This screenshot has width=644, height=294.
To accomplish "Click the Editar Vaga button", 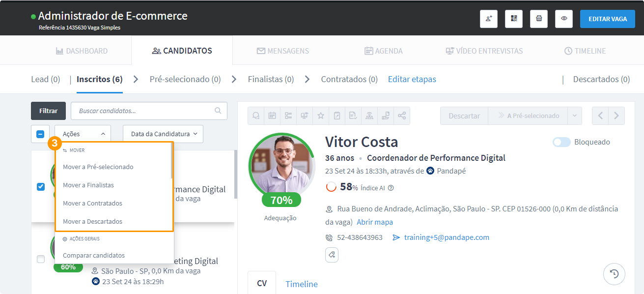I will tap(608, 19).
